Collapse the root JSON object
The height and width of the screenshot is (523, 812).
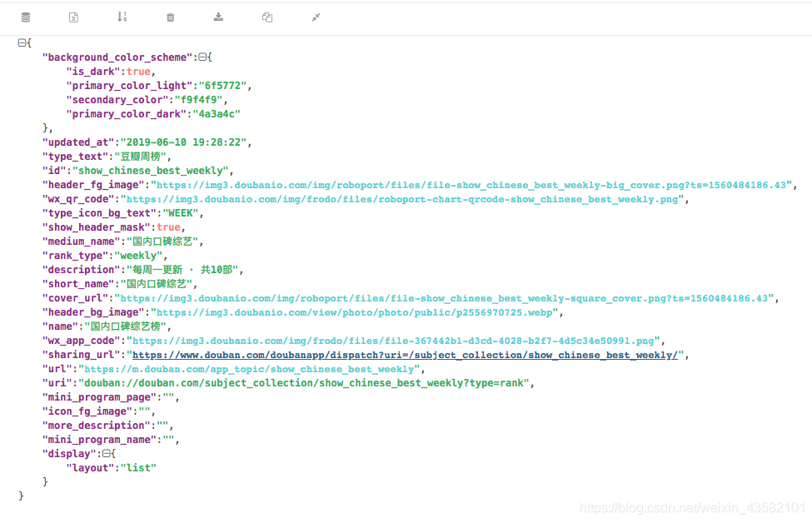(x=22, y=42)
